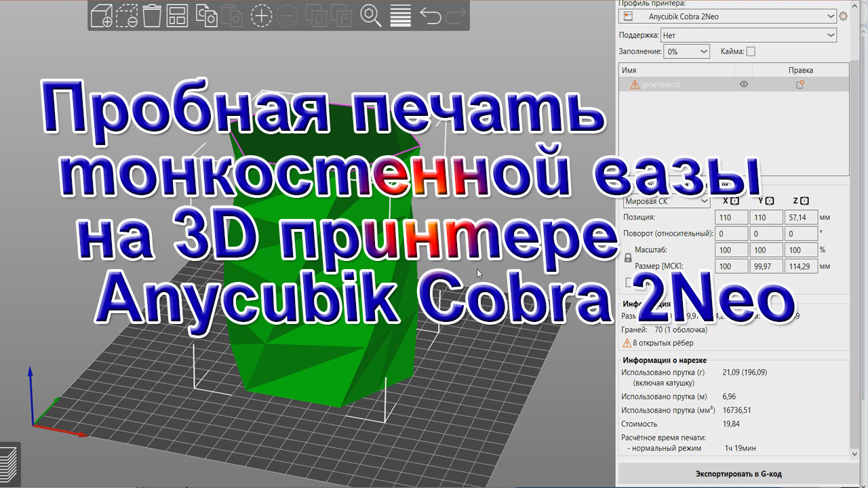Image resolution: width=868 pixels, height=488 pixels.
Task: Hide groeVase.stl with the eye toggle
Action: pos(743,83)
